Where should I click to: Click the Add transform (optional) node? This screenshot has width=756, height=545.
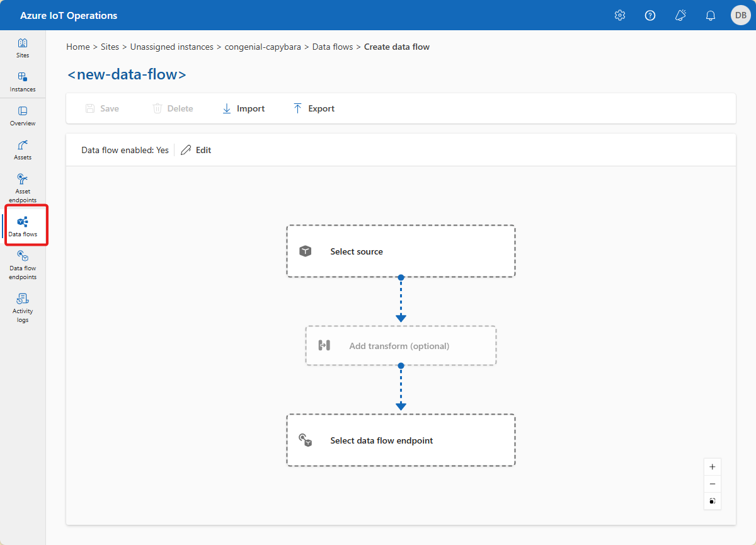[401, 346]
